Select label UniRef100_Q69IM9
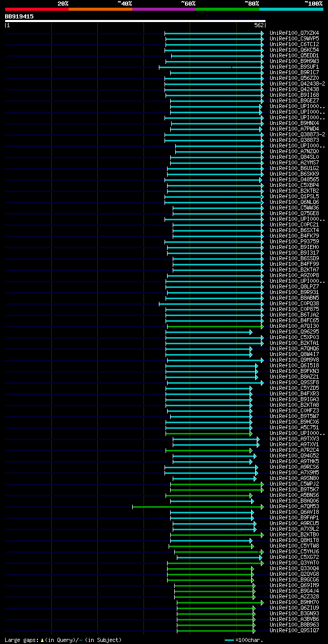 [294, 585]
